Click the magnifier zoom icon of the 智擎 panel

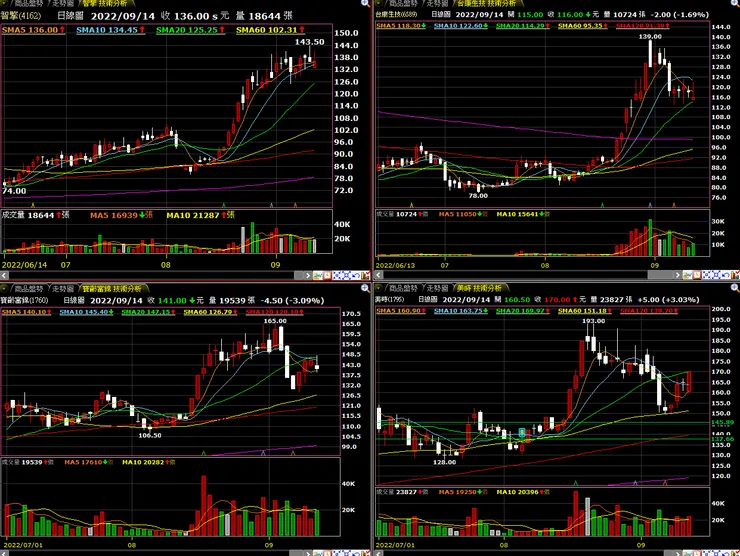point(365,3)
